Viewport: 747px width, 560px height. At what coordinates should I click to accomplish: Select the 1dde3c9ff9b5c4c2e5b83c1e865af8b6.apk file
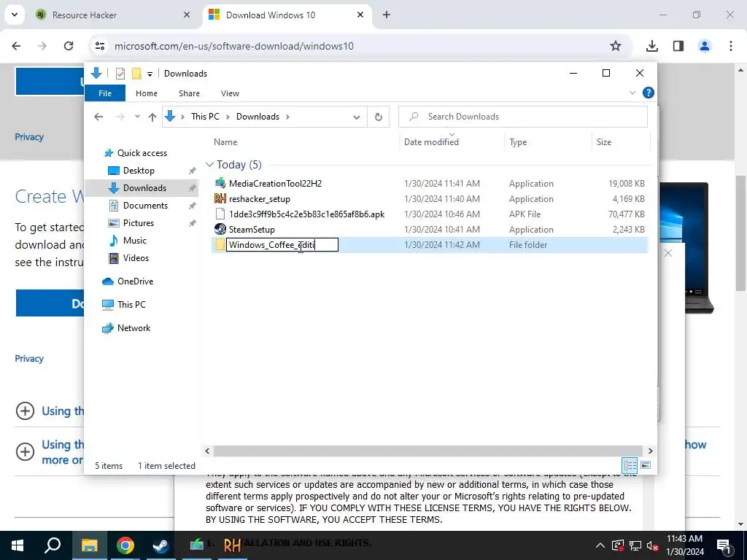[x=307, y=214]
